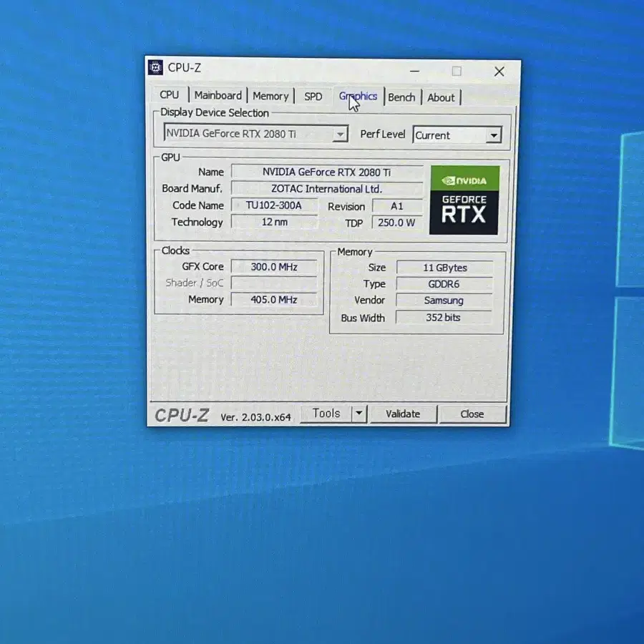Image resolution: width=644 pixels, height=644 pixels.
Task: Select the SPD tab
Action: click(x=313, y=97)
